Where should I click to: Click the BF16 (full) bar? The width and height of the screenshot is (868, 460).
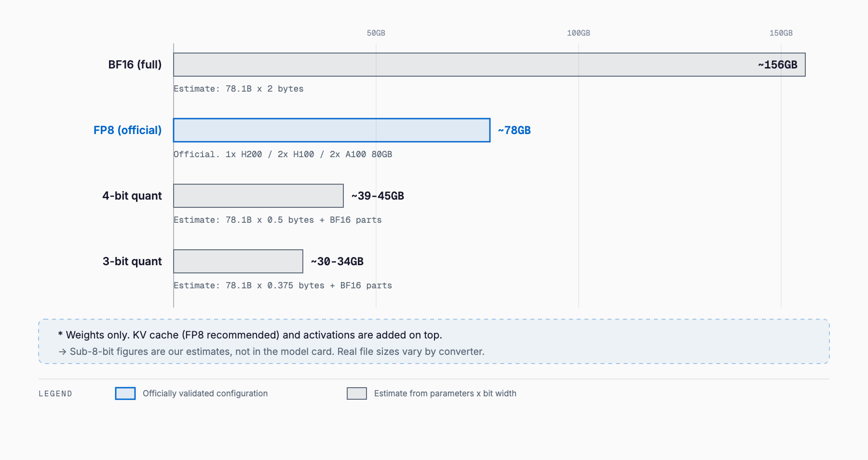(x=489, y=65)
